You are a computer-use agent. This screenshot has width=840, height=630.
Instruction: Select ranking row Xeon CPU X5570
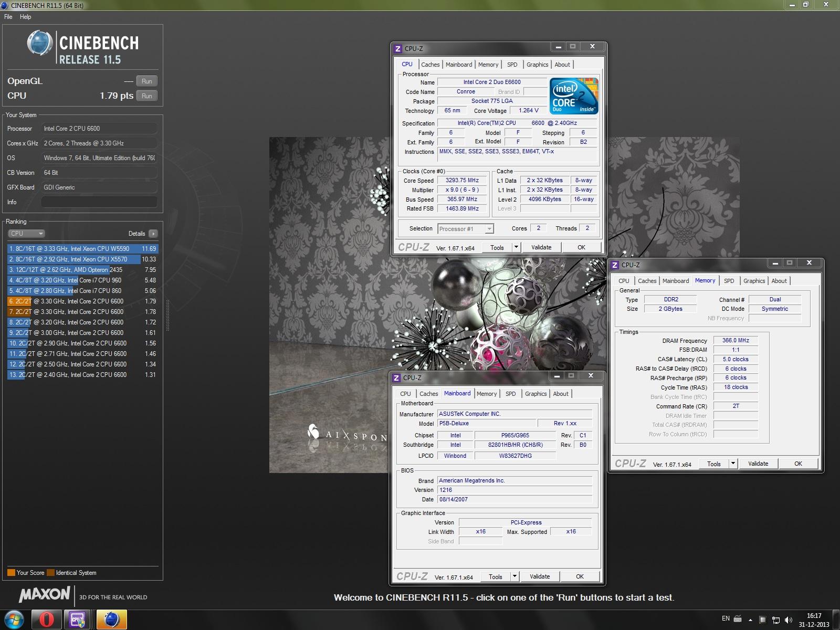point(82,259)
